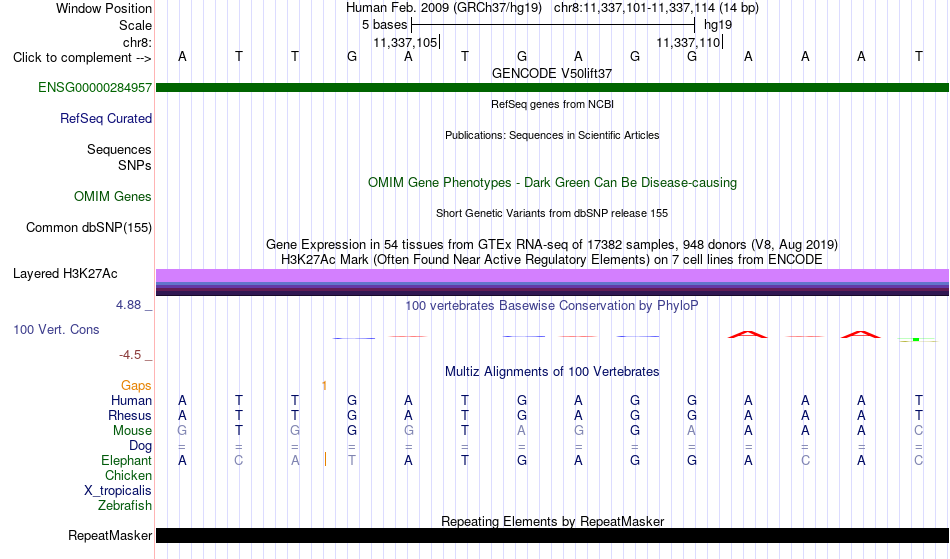This screenshot has height=559, width=950.
Task: Click 'Repeating Elements by RepeatMasker' title
Action: (x=552, y=521)
